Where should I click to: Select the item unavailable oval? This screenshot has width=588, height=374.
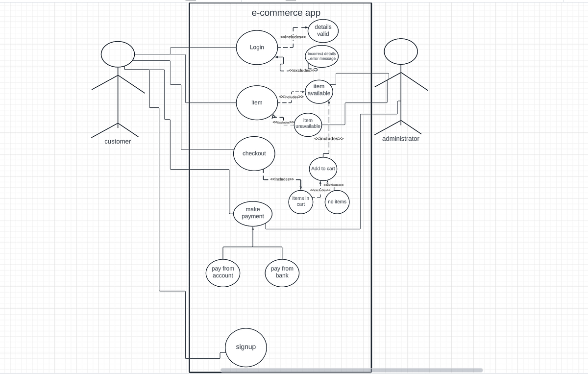point(308,123)
